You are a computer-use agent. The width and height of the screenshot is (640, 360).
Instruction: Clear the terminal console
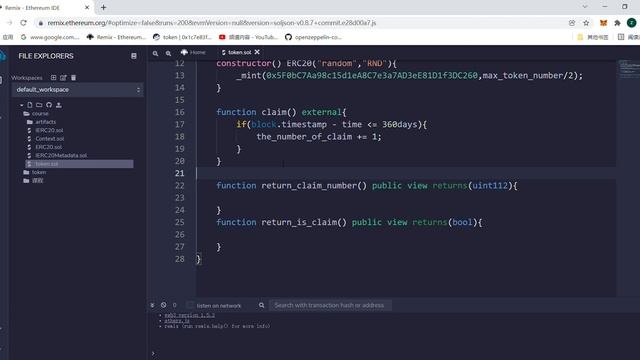(163, 305)
